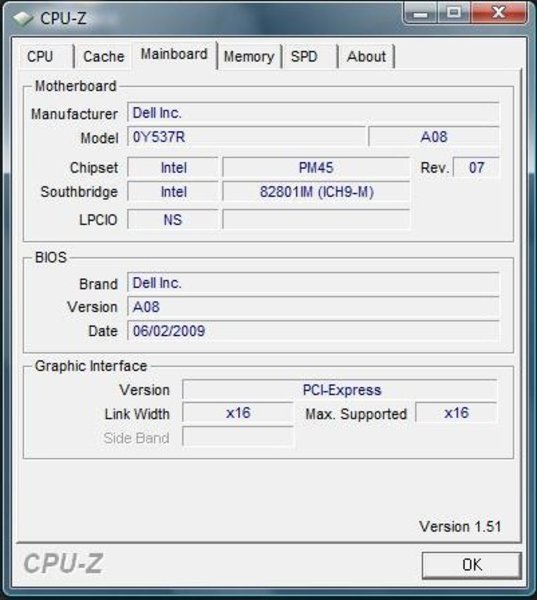
Task: Switch to the Memory tab
Action: coord(249,57)
